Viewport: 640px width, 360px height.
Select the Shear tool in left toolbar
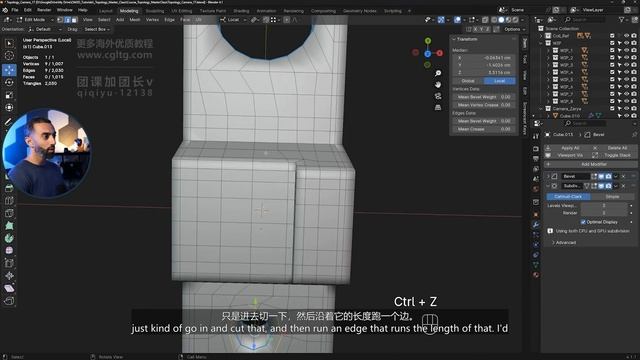pos(9,288)
